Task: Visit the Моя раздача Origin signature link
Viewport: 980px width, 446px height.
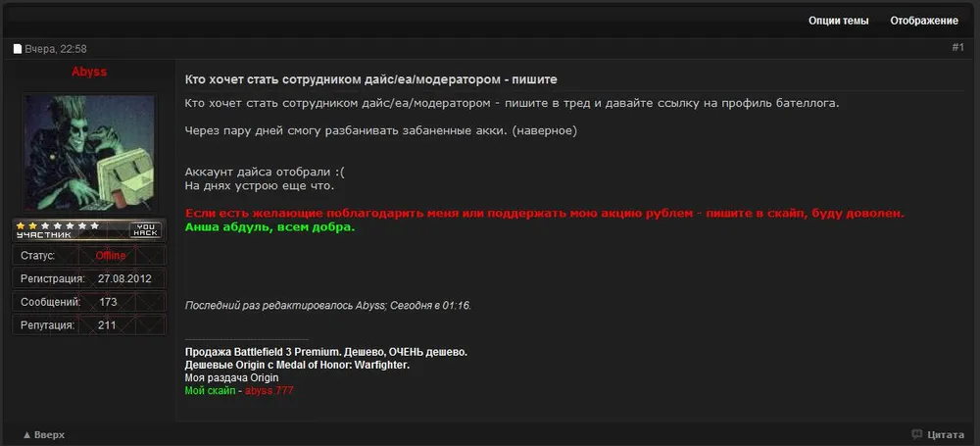Action: click(x=231, y=377)
